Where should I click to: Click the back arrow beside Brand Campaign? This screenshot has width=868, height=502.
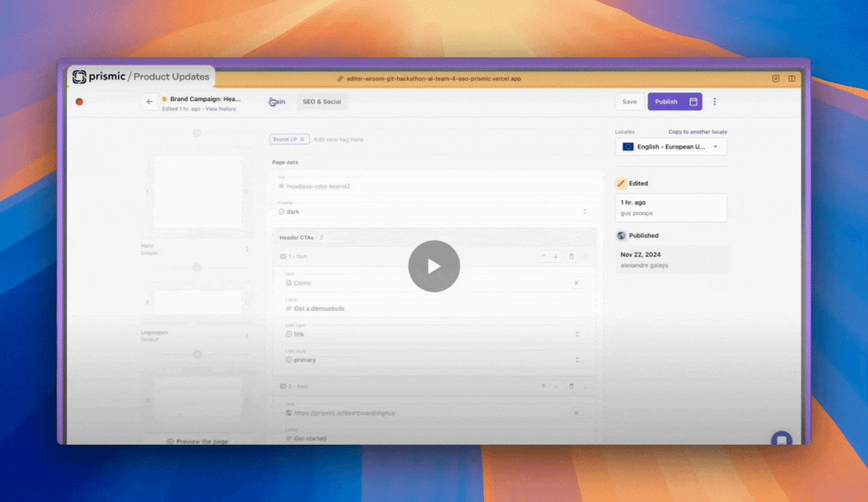150,101
